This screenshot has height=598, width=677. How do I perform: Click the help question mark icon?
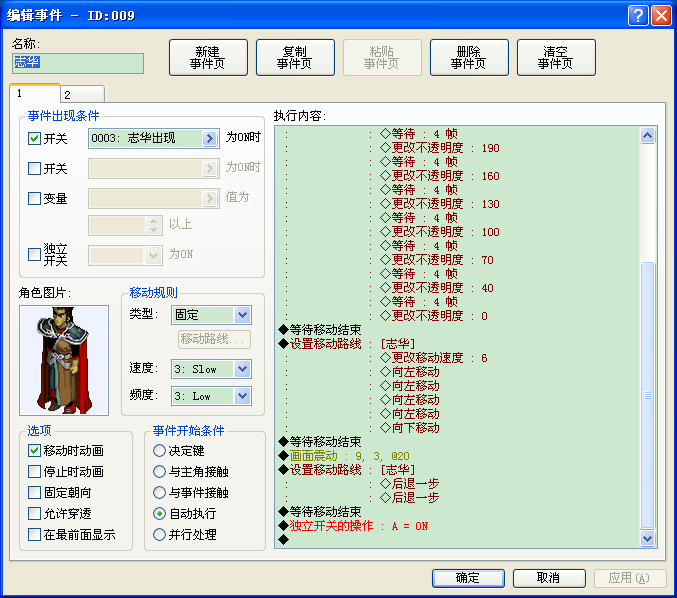coord(638,16)
